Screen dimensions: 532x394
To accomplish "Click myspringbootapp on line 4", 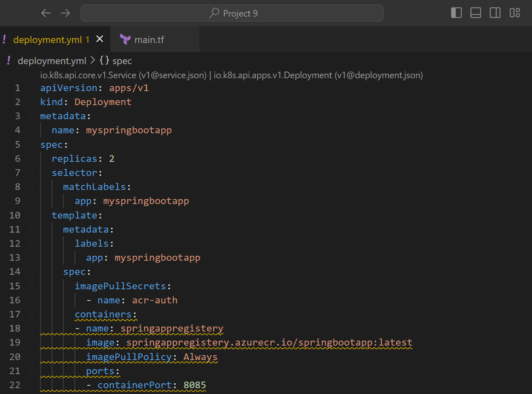I will (129, 130).
